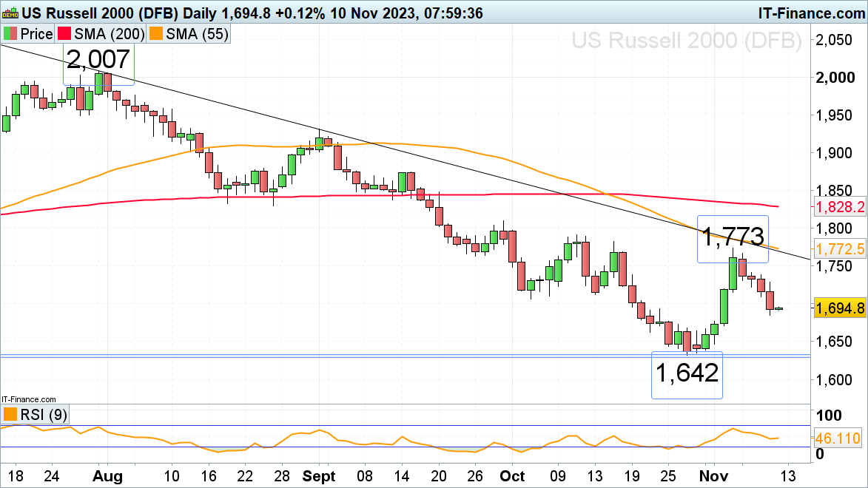Click the 1,772.5 SMA 55 value tag
Viewport: 868px width, 488px height.
point(840,249)
